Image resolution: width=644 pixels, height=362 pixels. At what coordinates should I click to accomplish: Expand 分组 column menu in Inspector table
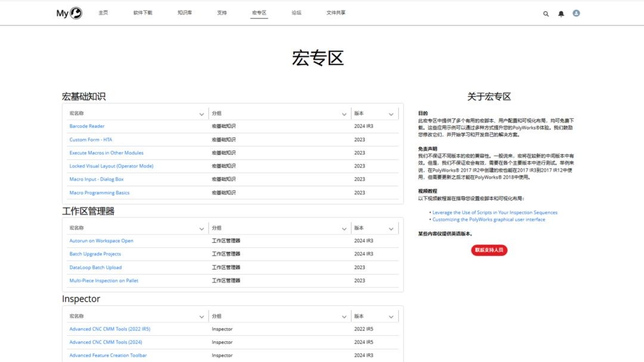coord(344,317)
